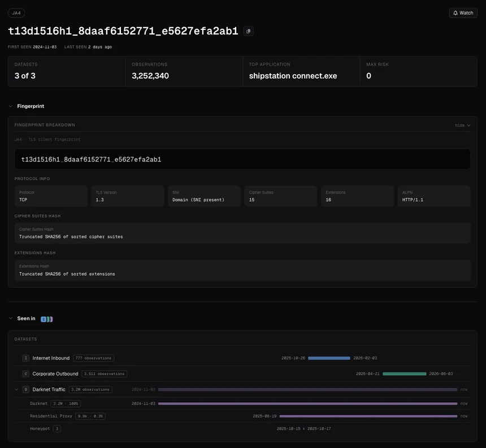The image size is (486, 448).
Task: Click the Internet Inbound end date 2026-02-03
Action: (x=365, y=358)
